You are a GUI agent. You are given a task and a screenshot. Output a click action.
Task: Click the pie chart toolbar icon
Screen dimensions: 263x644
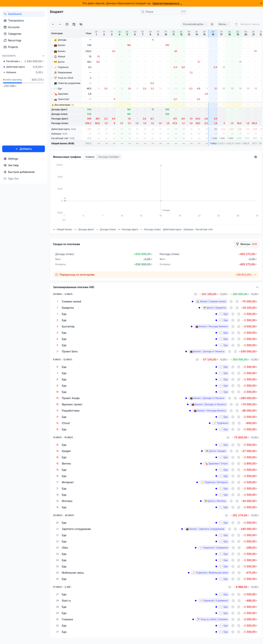coord(67,24)
